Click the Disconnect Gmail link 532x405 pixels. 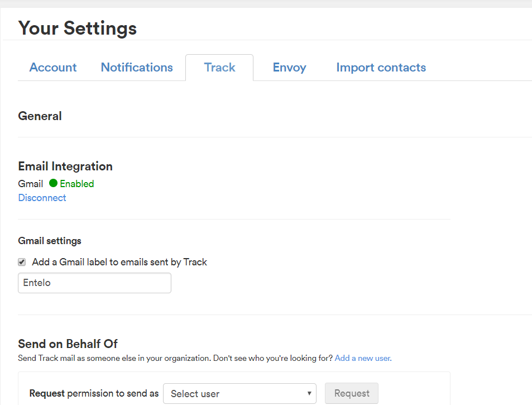point(42,198)
